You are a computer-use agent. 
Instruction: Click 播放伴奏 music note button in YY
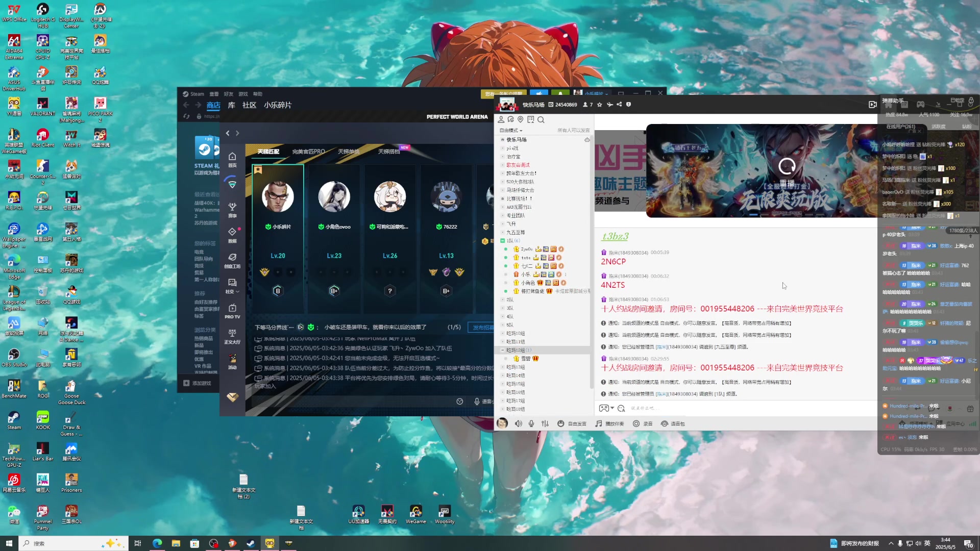[610, 423]
